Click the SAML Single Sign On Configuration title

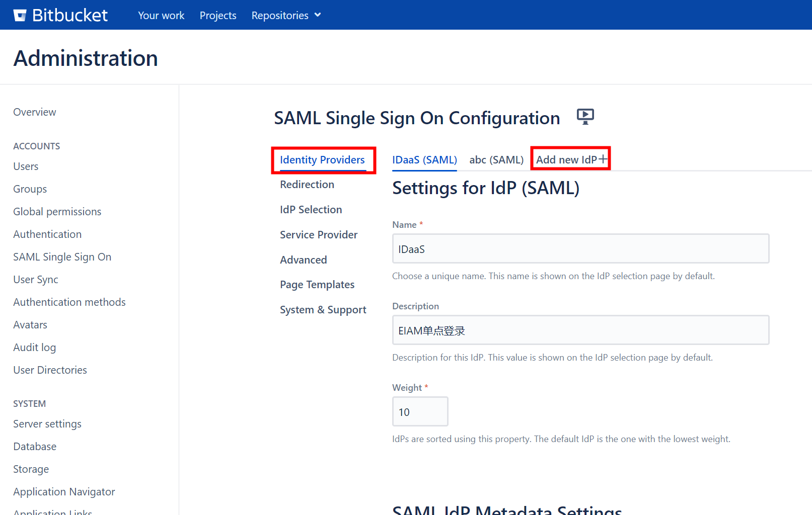tap(417, 118)
